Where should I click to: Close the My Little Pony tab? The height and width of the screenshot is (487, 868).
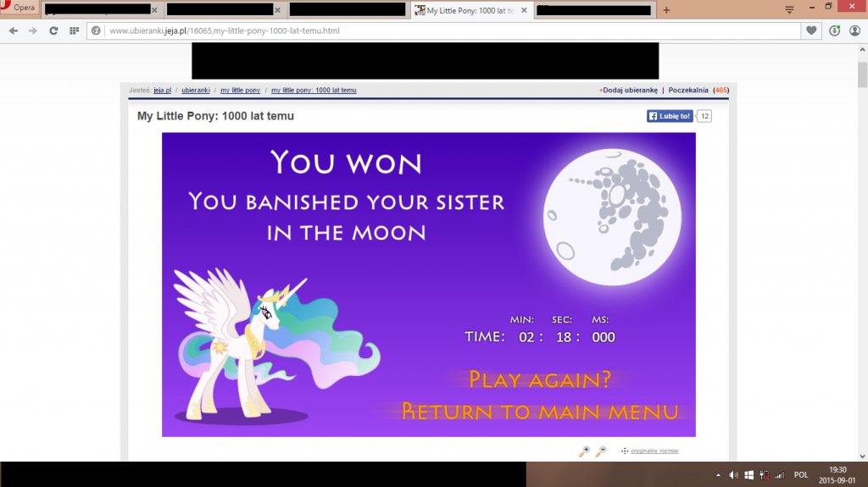click(x=524, y=10)
